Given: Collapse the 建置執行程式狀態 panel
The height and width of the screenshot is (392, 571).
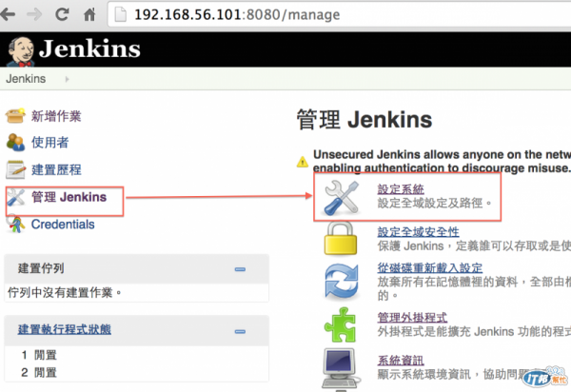Looking at the screenshot, I should [x=240, y=331].
